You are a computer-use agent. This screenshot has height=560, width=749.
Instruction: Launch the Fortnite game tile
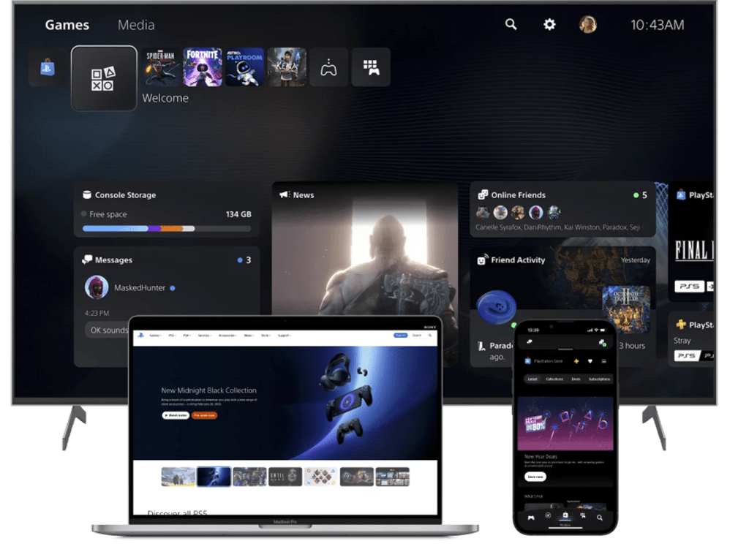tap(203, 67)
